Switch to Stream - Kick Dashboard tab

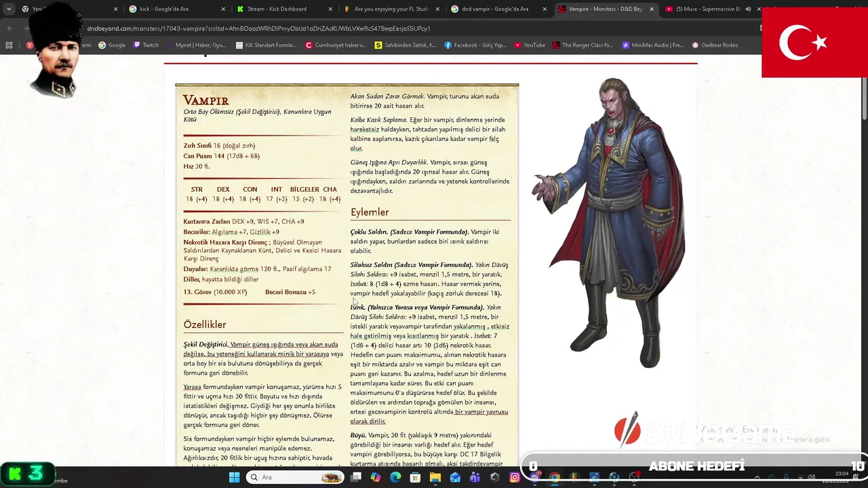[283, 9]
